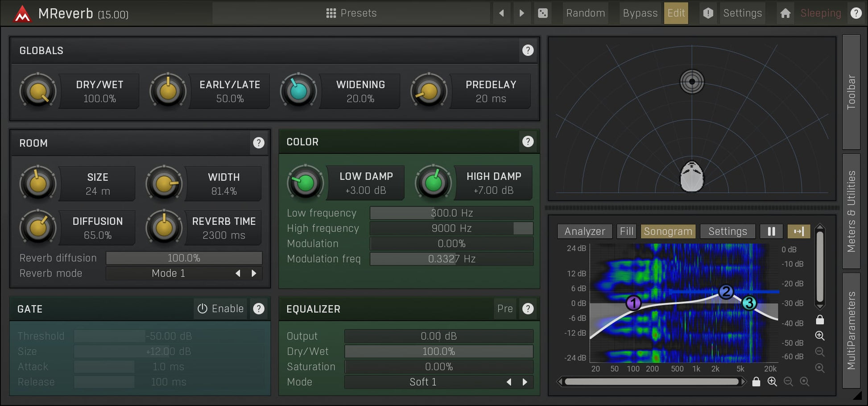Click the previous preset arrow
This screenshot has width=868, height=406.
(x=501, y=13)
